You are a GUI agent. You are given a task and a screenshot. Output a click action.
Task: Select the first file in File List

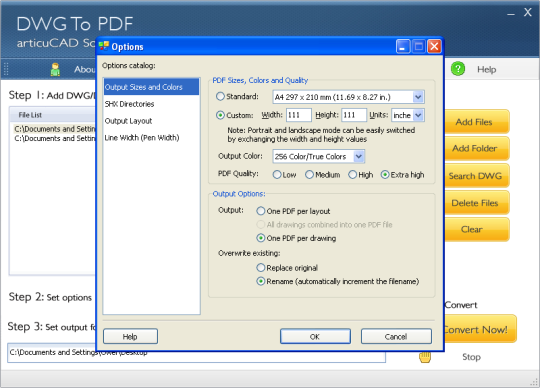[54, 129]
